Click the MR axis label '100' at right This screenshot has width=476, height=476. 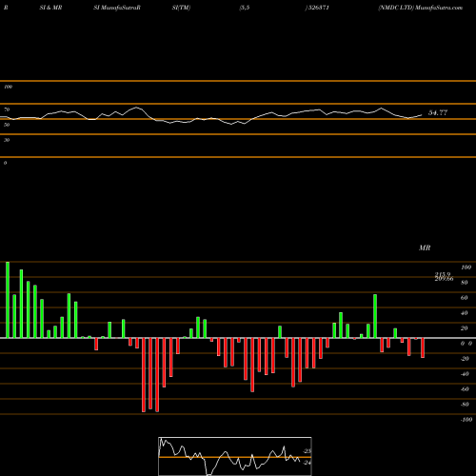466,268
